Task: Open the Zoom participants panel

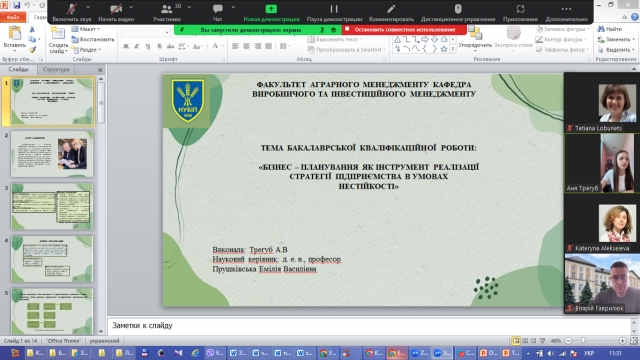Action: point(167,12)
